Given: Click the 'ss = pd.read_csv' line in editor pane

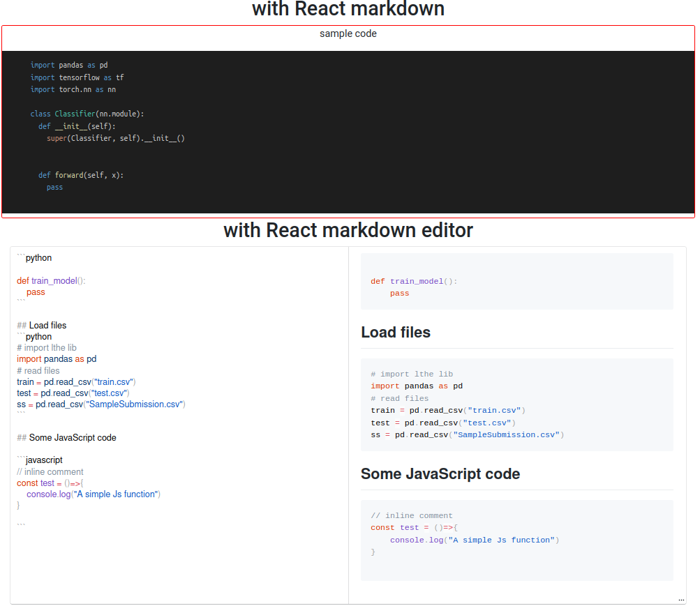Looking at the screenshot, I should pyautogui.click(x=101, y=404).
